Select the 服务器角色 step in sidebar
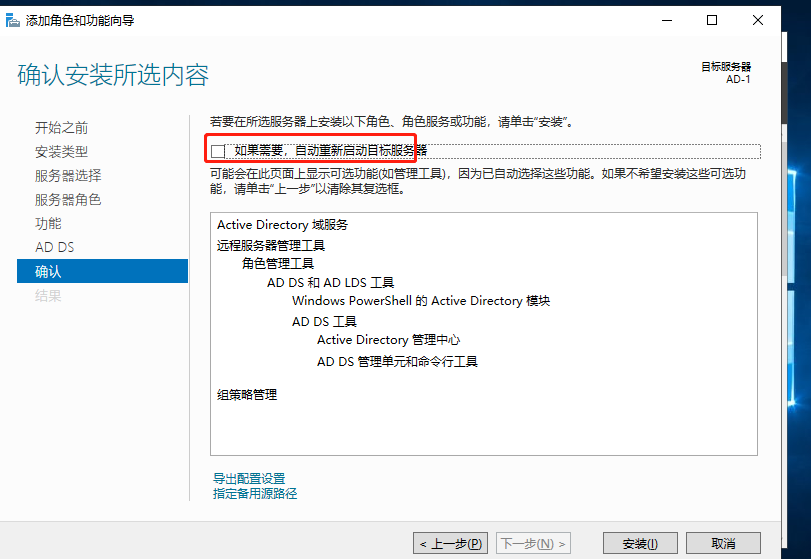 click(68, 200)
